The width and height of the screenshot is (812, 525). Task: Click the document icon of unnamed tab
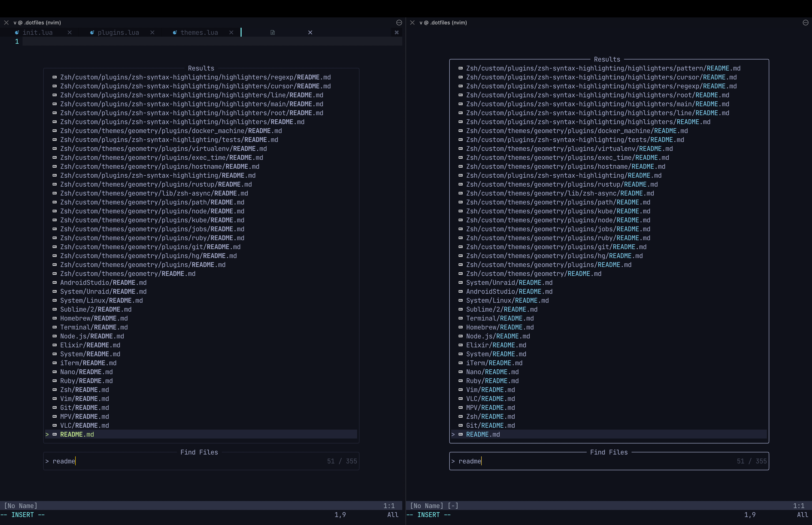[x=273, y=32]
